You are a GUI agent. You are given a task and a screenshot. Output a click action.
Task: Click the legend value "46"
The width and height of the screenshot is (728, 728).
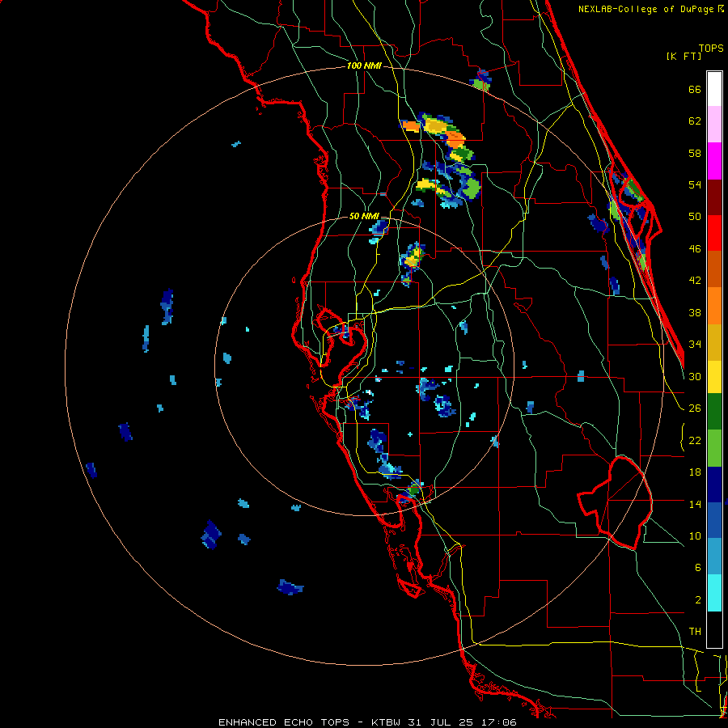[695, 249]
